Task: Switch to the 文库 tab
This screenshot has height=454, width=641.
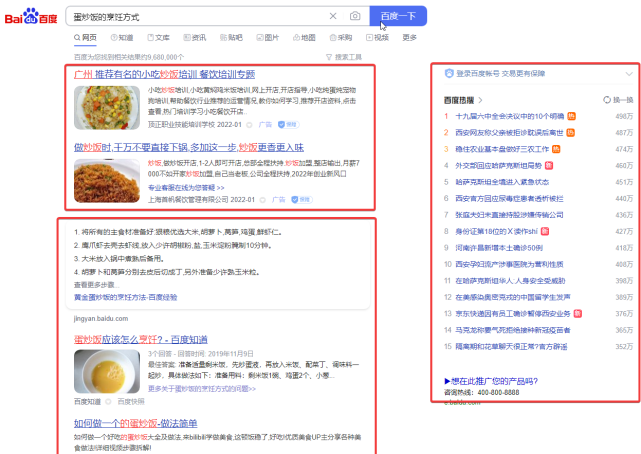Action: [x=158, y=38]
